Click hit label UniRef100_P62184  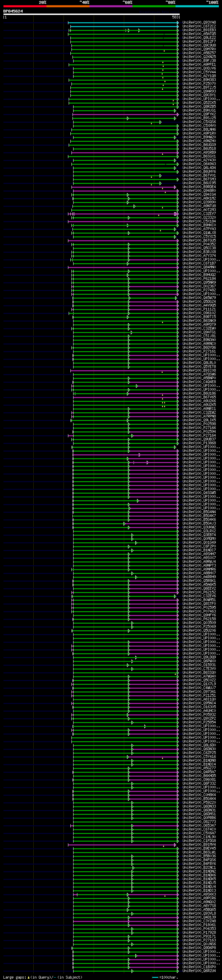[x=199, y=279]
